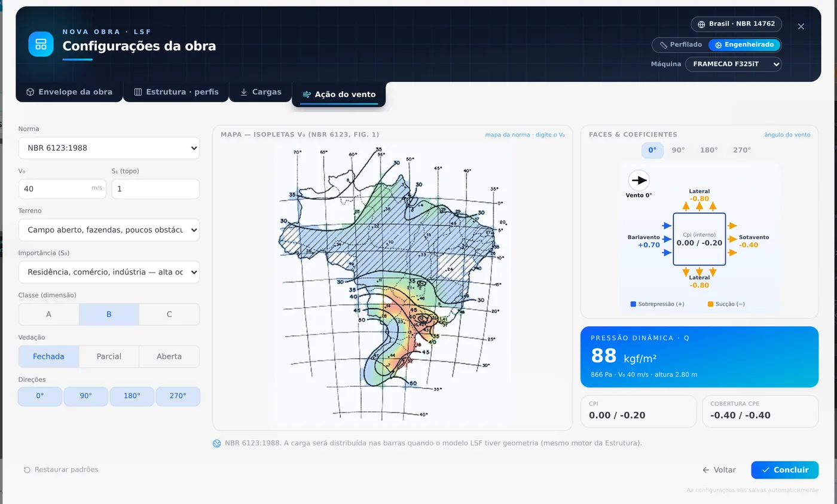The image size is (837, 504).
Task: Click the columns icon on Estrutura perfis tab
Action: coord(138,92)
